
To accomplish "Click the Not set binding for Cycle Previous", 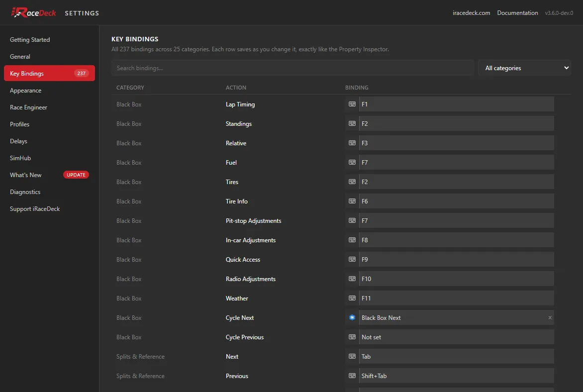I will click(456, 337).
